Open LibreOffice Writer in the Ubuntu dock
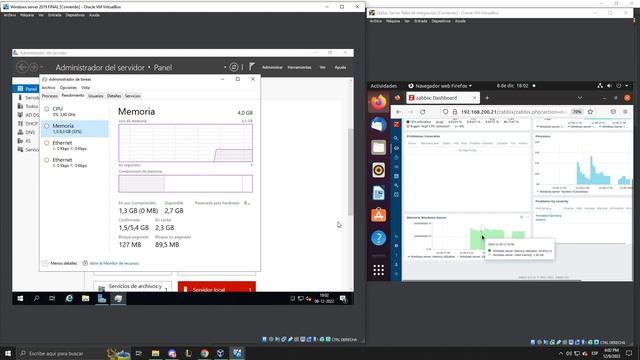 [x=378, y=193]
